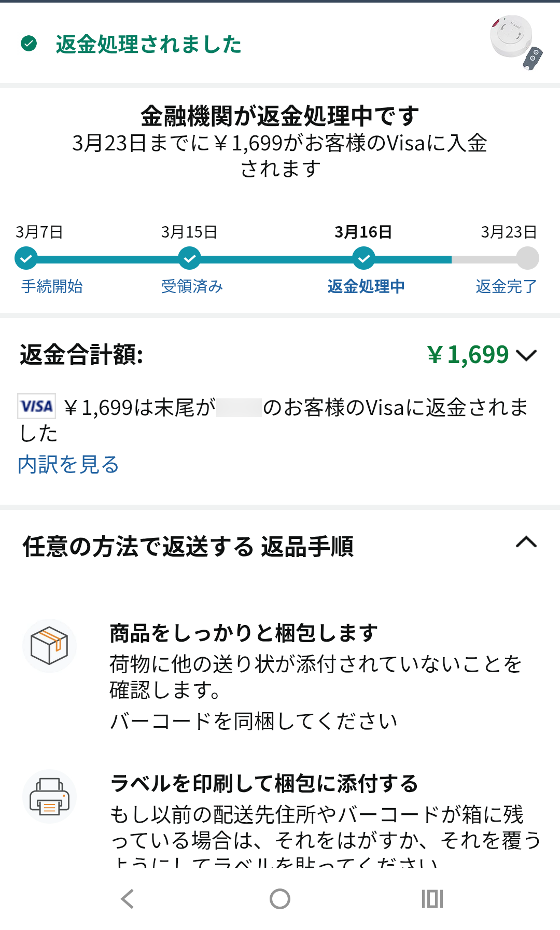The image size is (560, 930).
Task: Tap the 返金処理されました header title
Action: pos(148,44)
